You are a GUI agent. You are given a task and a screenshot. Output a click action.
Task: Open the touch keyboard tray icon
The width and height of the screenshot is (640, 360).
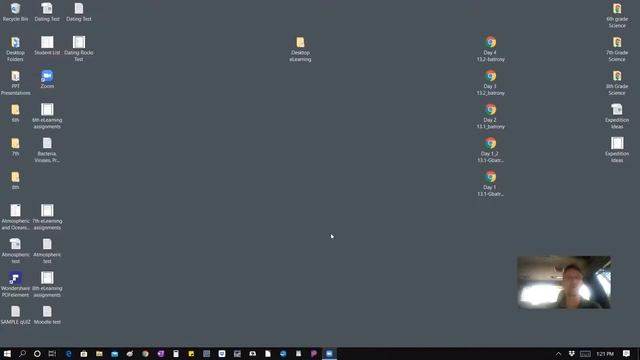(x=585, y=353)
